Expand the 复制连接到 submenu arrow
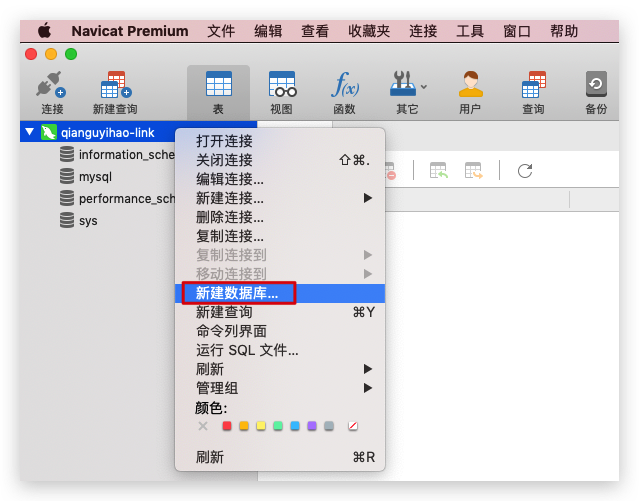Screen dimensions: 639x501 click(x=368, y=255)
